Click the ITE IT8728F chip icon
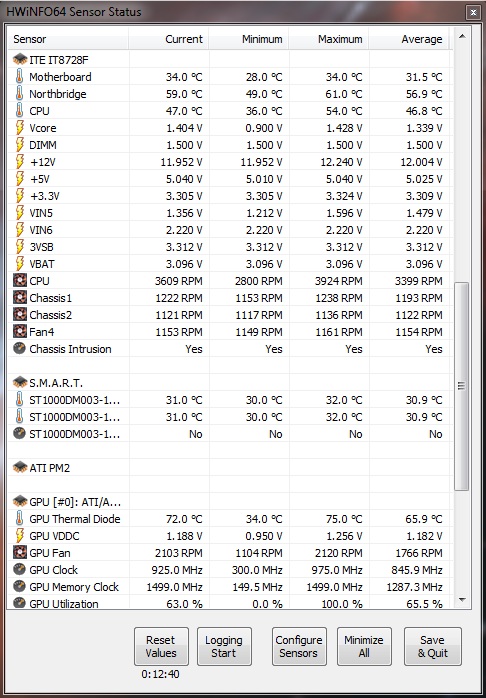The width and height of the screenshot is (486, 698). point(20,60)
